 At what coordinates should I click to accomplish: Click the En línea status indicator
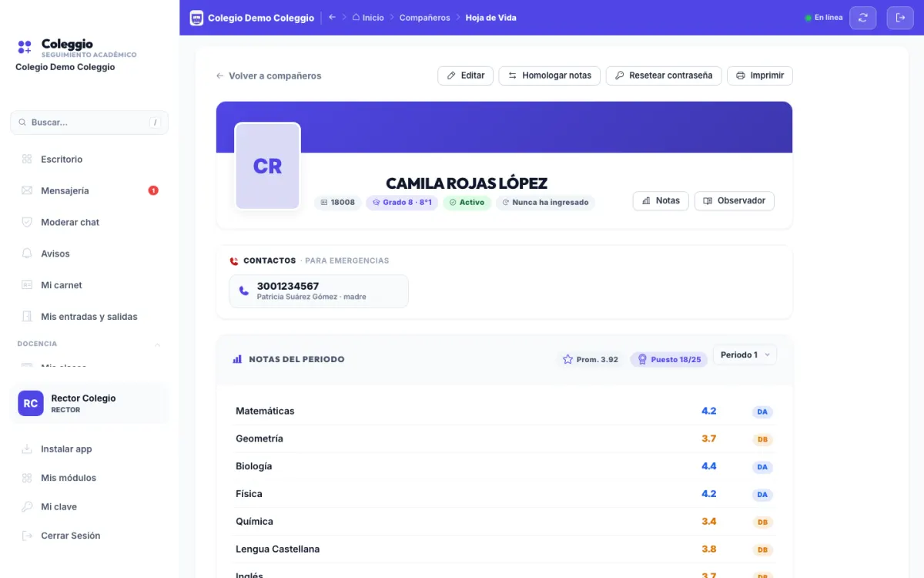[x=824, y=18]
